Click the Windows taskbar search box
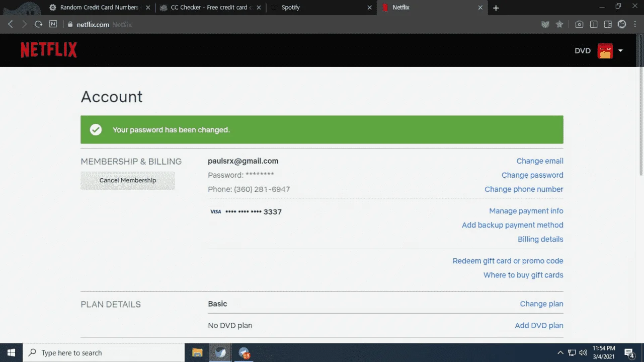This screenshot has height=362, width=644. pyautogui.click(x=104, y=353)
